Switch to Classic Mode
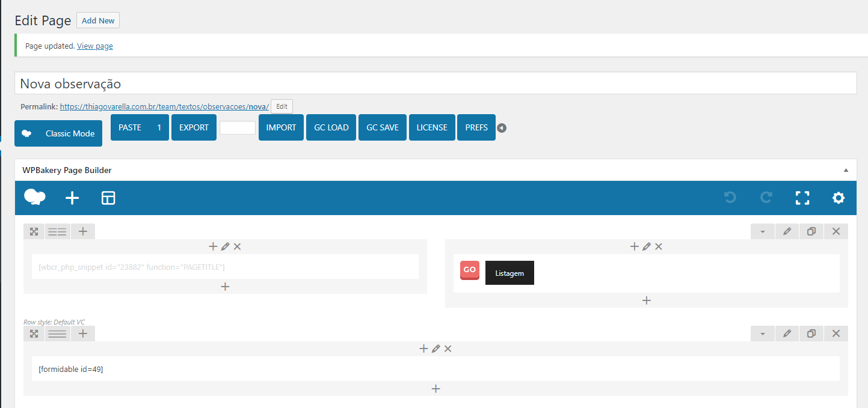The image size is (868, 408). [58, 133]
